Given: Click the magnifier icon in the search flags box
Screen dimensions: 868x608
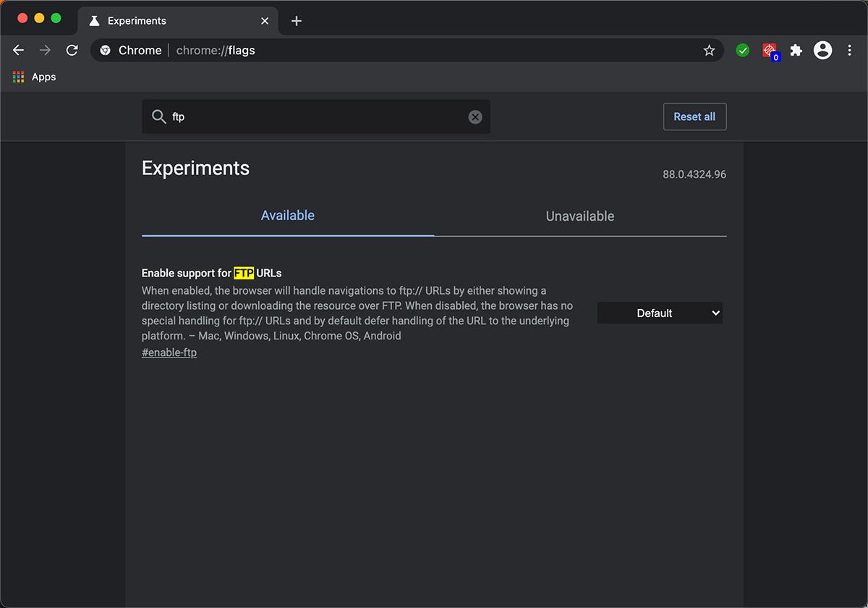Looking at the screenshot, I should [158, 117].
